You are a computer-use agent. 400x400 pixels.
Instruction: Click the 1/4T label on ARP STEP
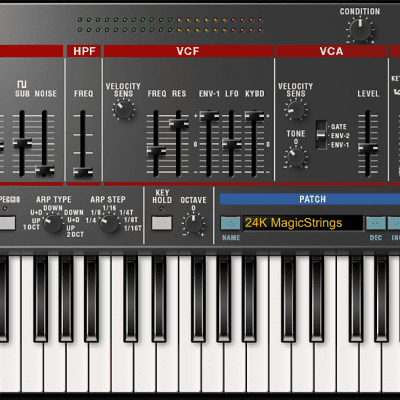[126, 212]
